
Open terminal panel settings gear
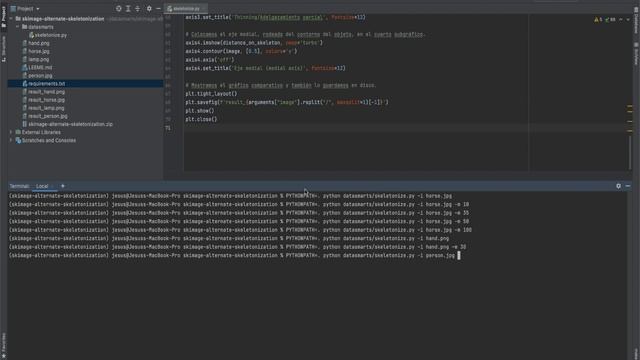pos(618,186)
